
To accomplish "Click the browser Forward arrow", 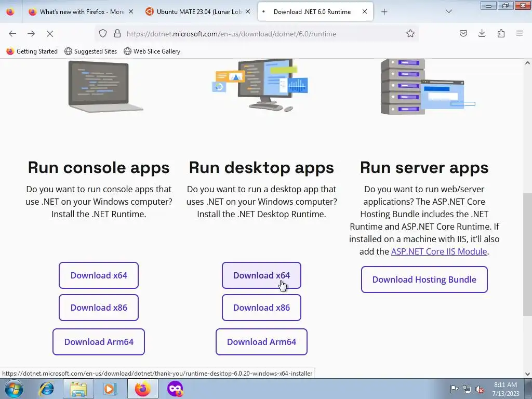I will 31,34.
